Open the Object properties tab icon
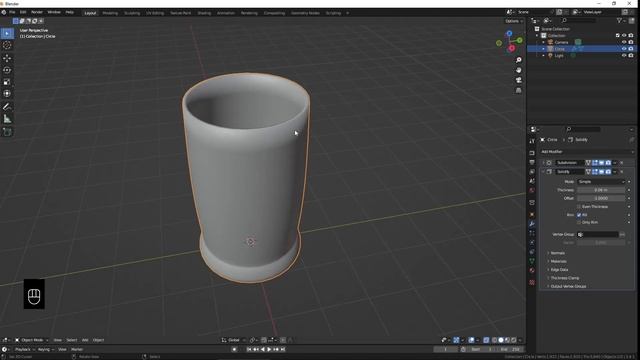This screenshot has height=360, width=640. pos(532,214)
